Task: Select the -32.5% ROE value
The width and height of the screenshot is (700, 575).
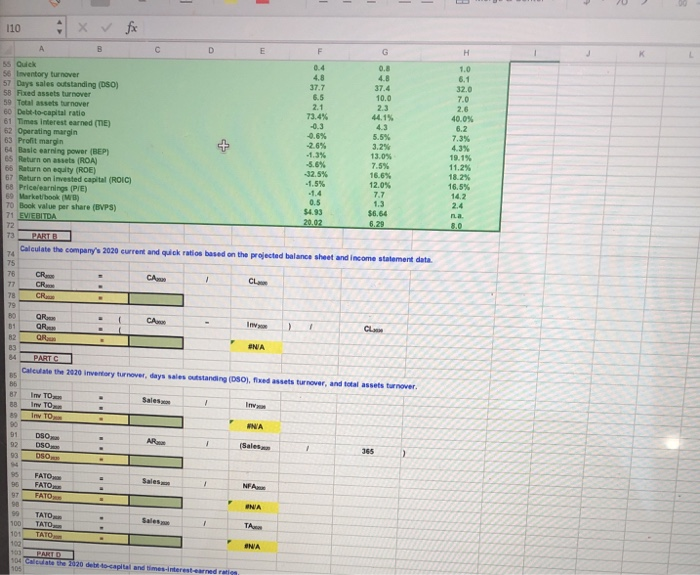Action: [x=316, y=174]
